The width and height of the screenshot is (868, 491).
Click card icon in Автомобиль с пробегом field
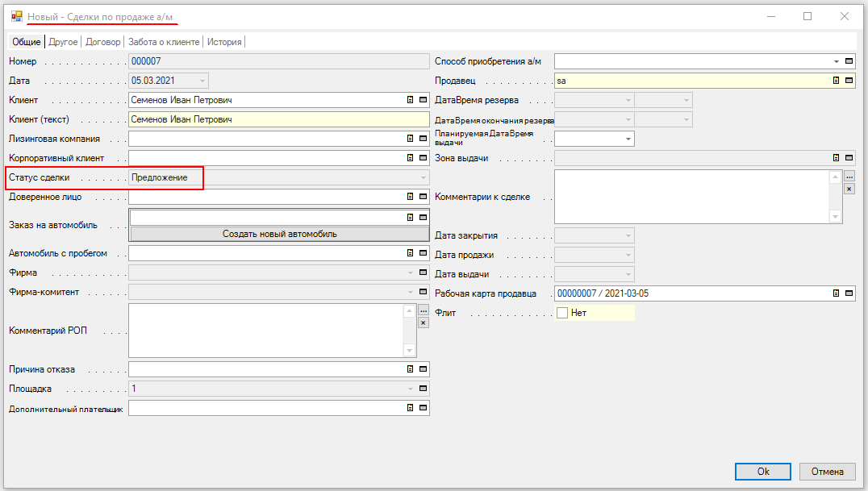click(410, 253)
